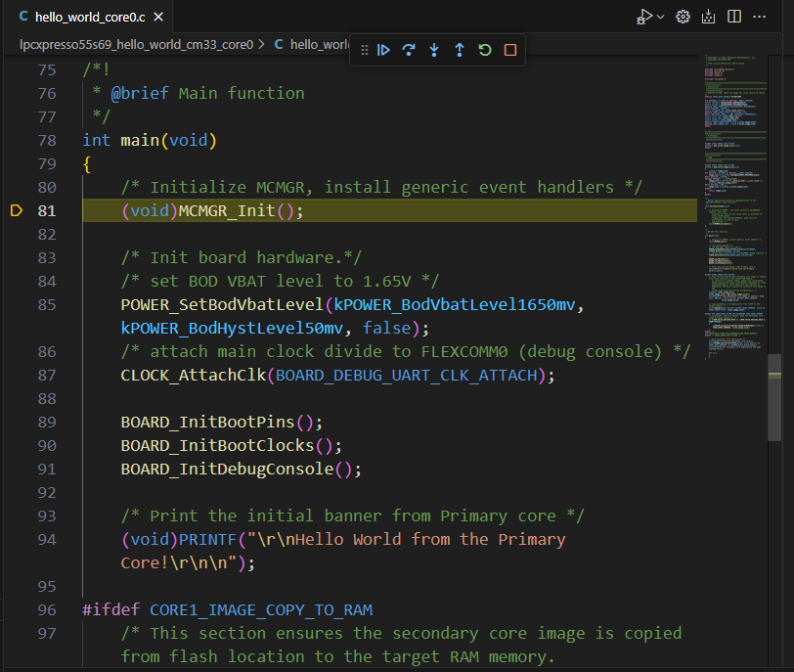Screen dimensions: 794x672
Task: Open the run configuration dropdown chevron
Action: [661, 17]
